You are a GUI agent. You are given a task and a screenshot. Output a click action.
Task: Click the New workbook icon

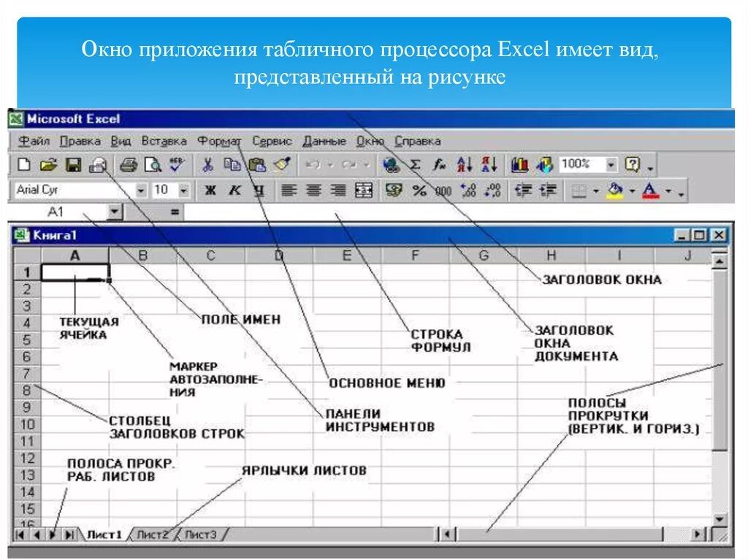[23, 165]
